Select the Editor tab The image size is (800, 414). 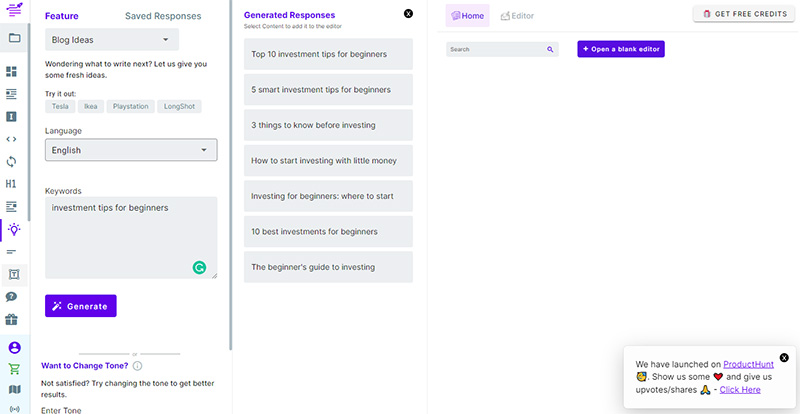[517, 16]
